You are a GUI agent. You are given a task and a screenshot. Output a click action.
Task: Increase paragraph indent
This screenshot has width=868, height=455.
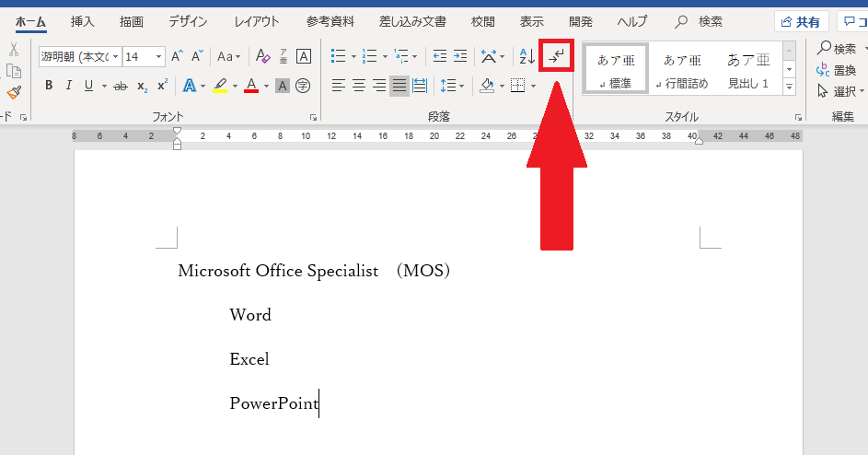460,56
